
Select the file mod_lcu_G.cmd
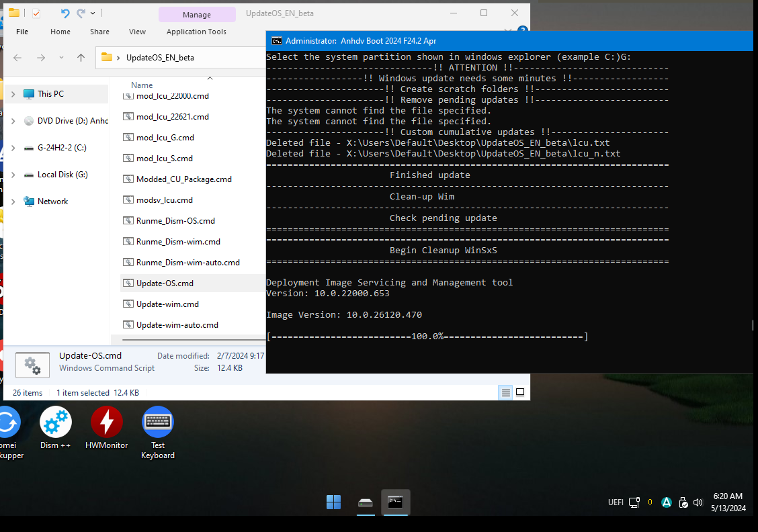coord(165,137)
